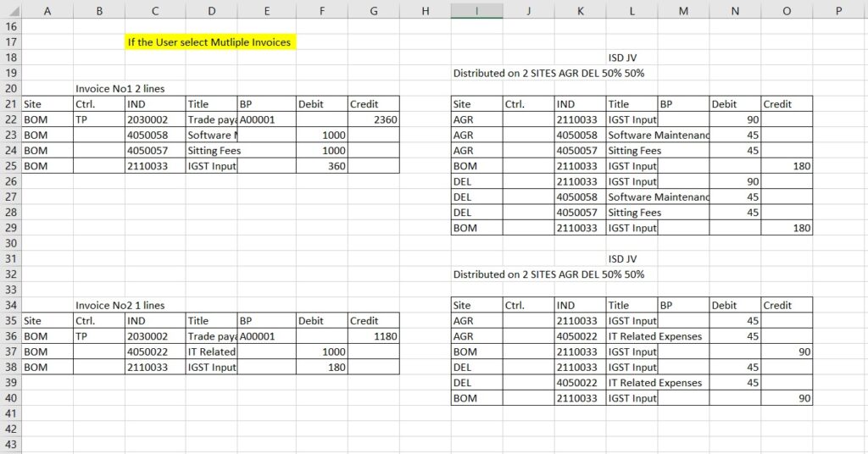Image resolution: width=868 pixels, height=454 pixels.
Task: Click the debit value 360 cell
Action: (x=321, y=166)
